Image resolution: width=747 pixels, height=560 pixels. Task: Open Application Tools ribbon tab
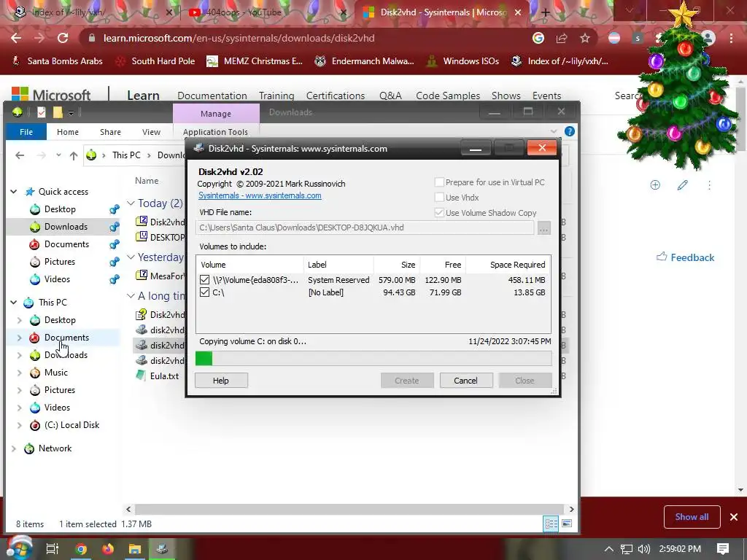pyautogui.click(x=215, y=132)
